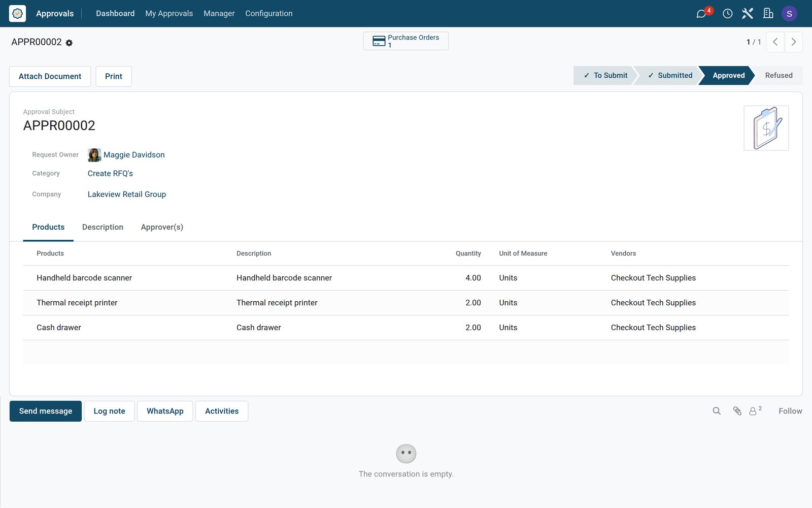This screenshot has width=812, height=508.
Task: Switch to Description tab
Action: click(x=103, y=227)
